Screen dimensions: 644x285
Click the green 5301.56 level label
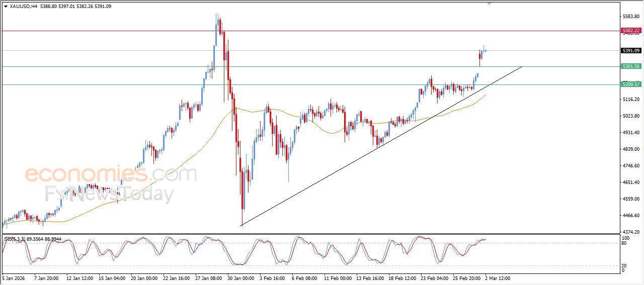(631, 66)
